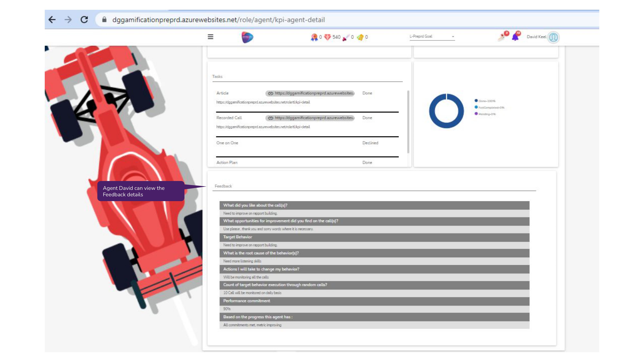Click the Tasks list vertical scrollbar

408,122
